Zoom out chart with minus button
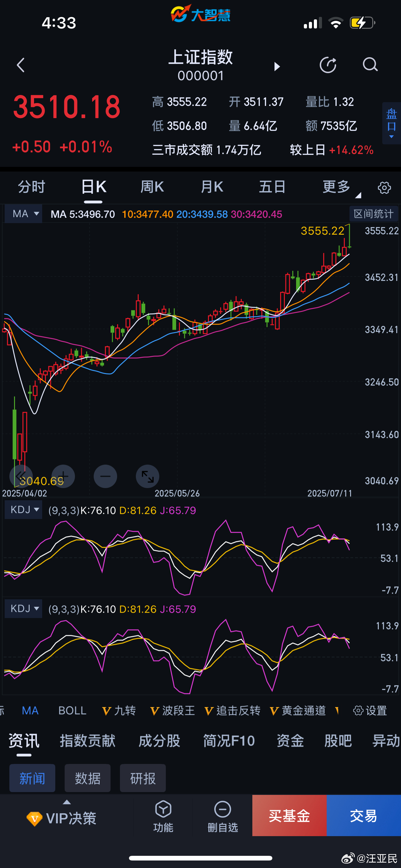The width and height of the screenshot is (401, 868). 105,476
